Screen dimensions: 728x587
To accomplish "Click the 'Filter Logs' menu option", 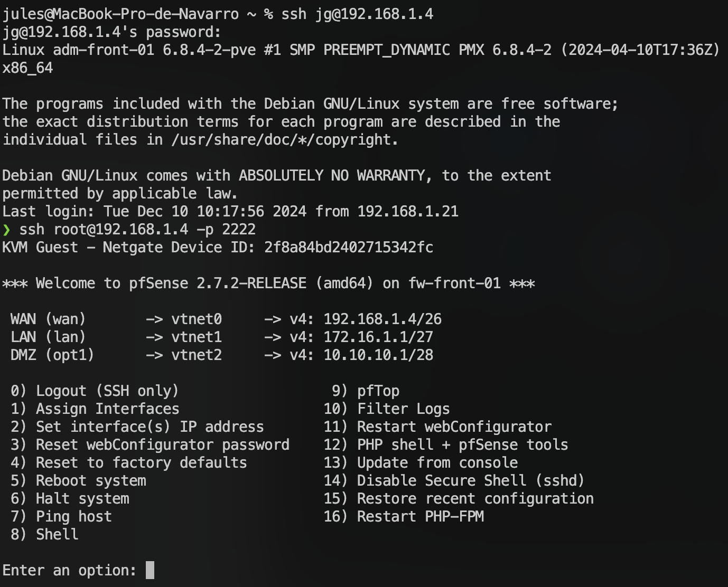I will pyautogui.click(x=403, y=409).
